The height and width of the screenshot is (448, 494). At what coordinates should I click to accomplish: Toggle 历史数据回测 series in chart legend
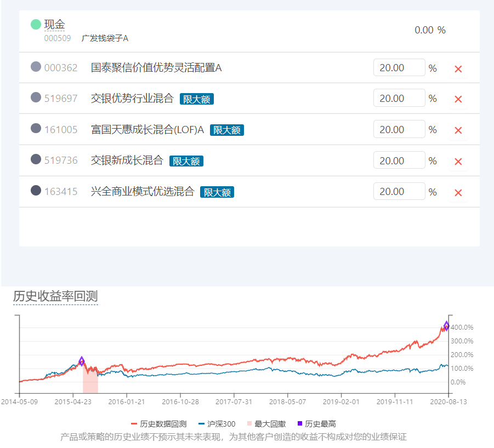pos(159,424)
